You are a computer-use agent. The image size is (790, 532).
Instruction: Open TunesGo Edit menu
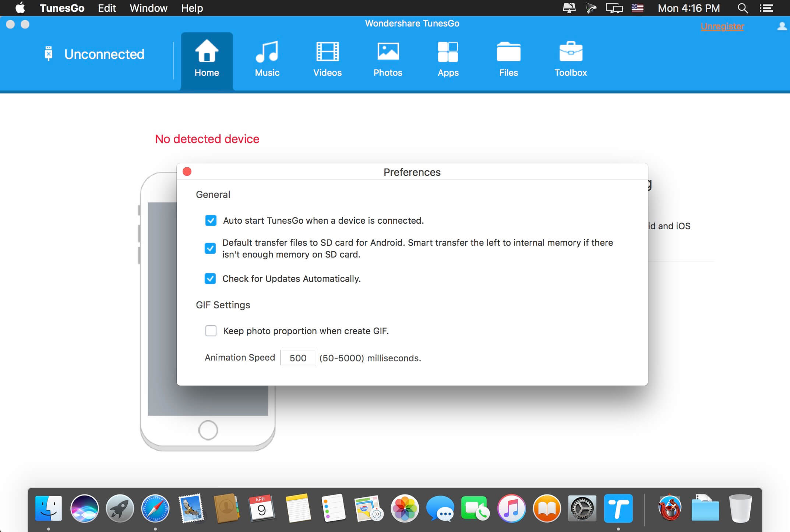106,8
